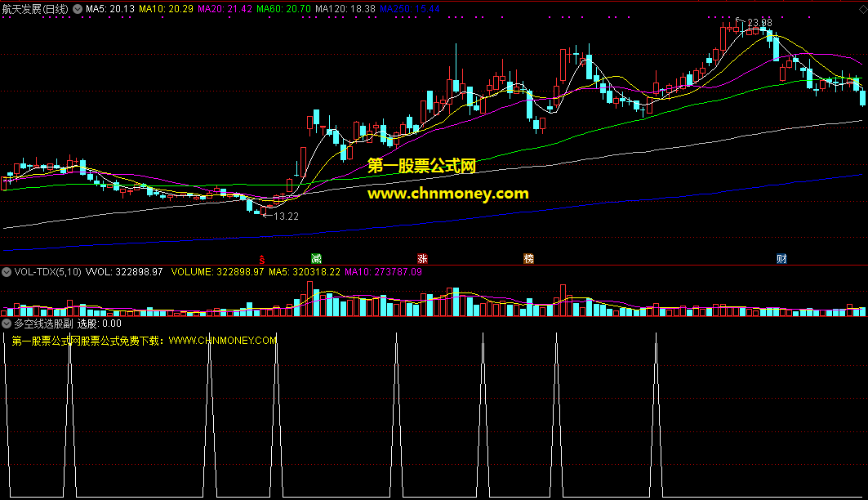Select the magenta MA20: 21.42 label
Image resolution: width=868 pixels, height=500 pixels.
(x=225, y=9)
